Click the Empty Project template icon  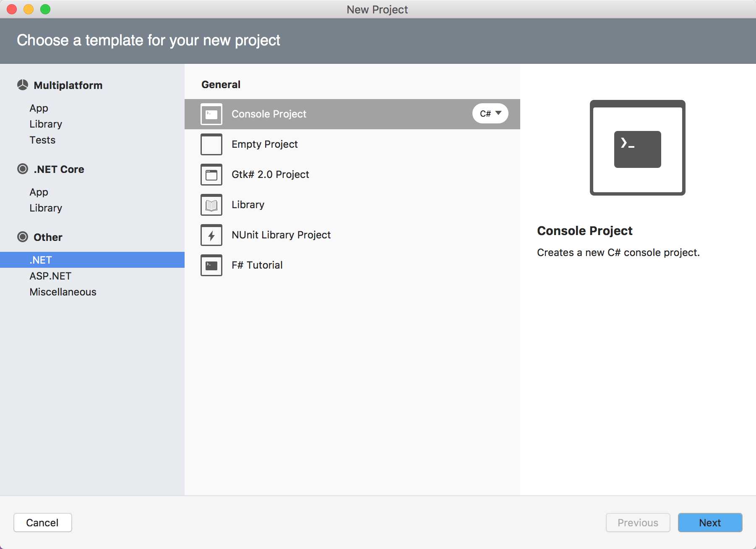coord(211,144)
